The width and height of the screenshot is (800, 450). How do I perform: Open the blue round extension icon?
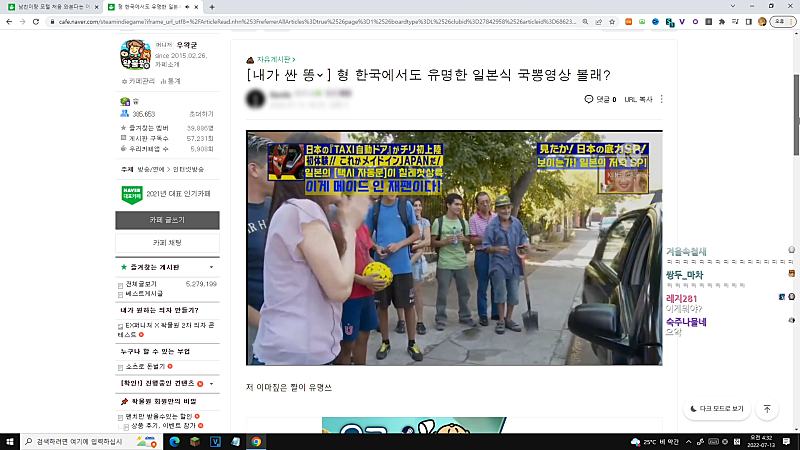tap(655, 22)
